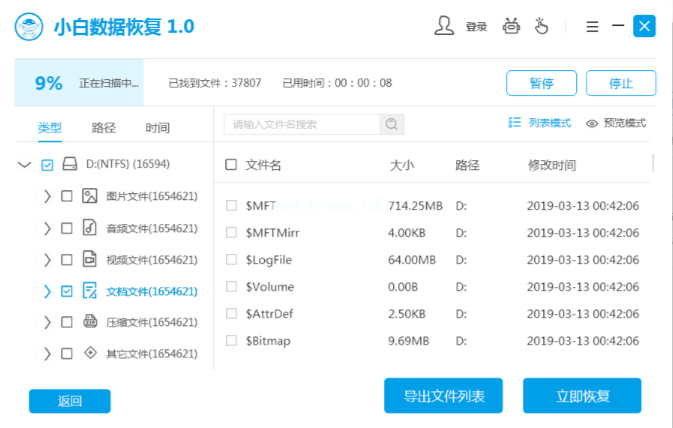Check the 音频文件 category checkbox
The width and height of the screenshot is (673, 428).
pos(67,228)
